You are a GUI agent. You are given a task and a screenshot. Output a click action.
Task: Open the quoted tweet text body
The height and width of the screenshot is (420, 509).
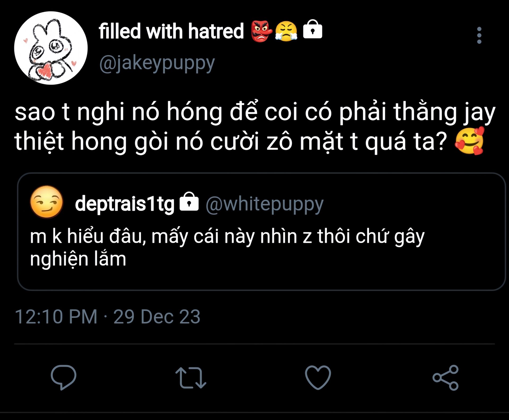[227, 247]
